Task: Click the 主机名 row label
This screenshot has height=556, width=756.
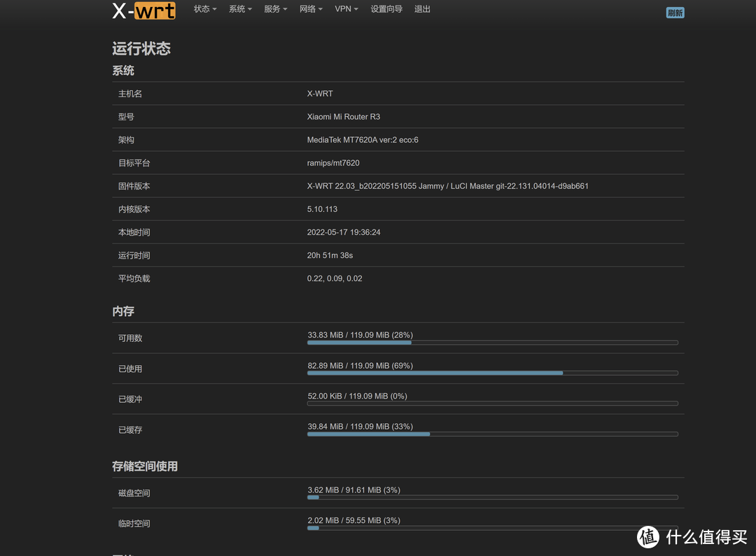Action: [x=130, y=94]
